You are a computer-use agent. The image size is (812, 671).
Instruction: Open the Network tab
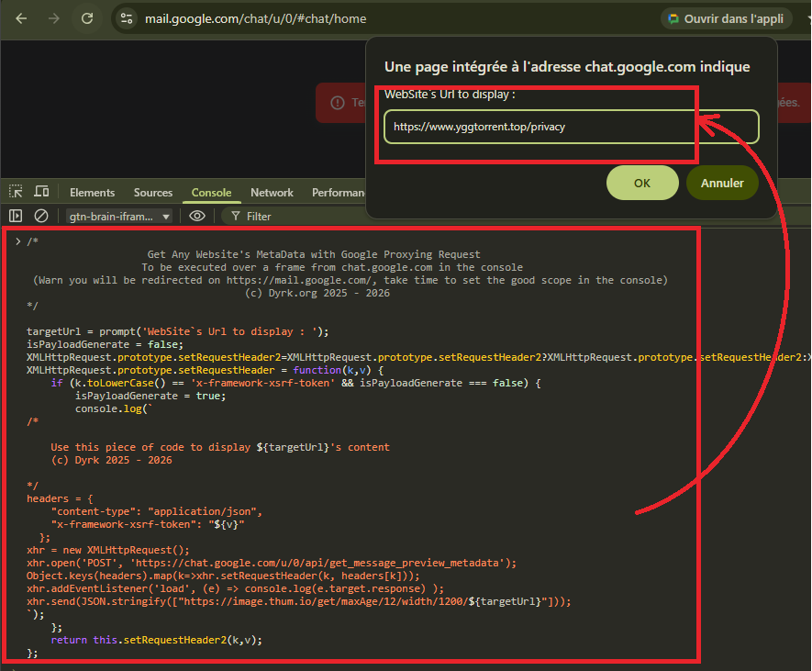272,193
